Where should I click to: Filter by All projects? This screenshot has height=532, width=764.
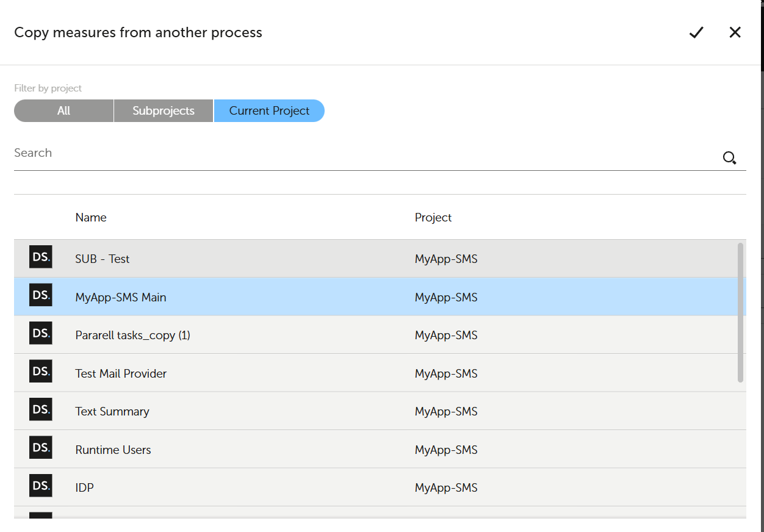[64, 110]
